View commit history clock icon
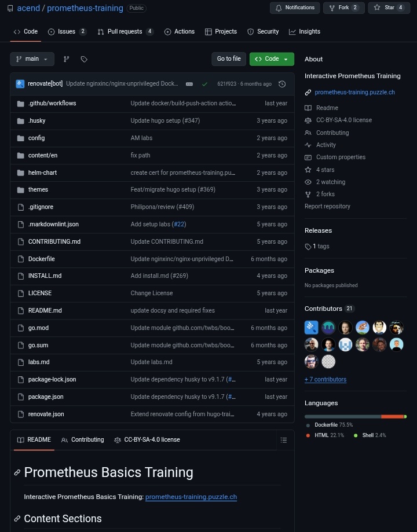417x532 pixels. (282, 84)
